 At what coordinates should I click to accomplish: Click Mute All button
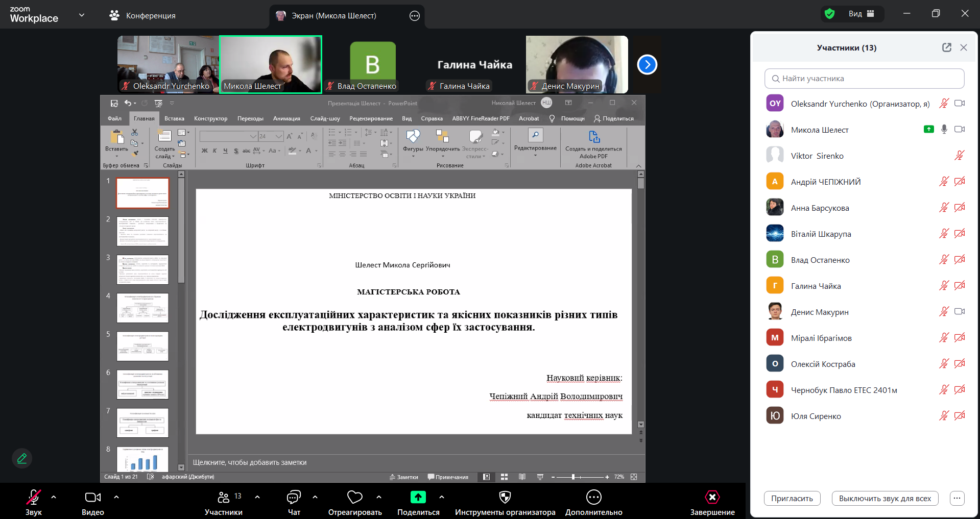tap(885, 499)
